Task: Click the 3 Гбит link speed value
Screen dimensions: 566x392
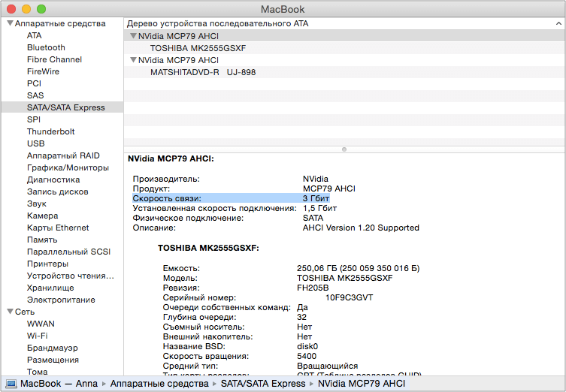Action: coord(316,198)
